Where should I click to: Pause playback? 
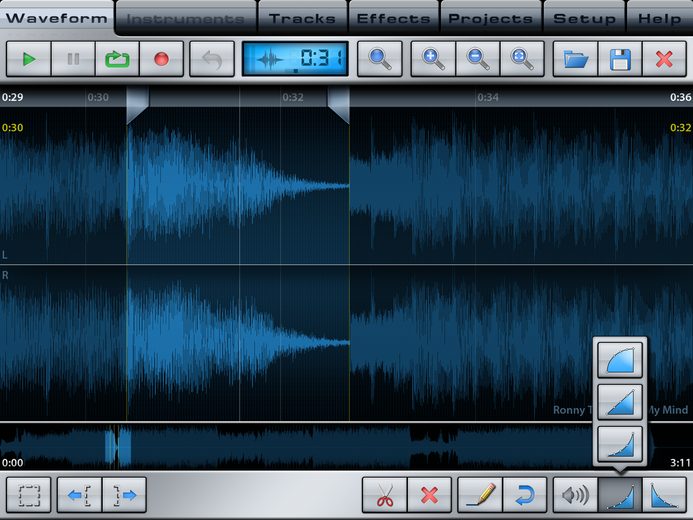[x=73, y=59]
